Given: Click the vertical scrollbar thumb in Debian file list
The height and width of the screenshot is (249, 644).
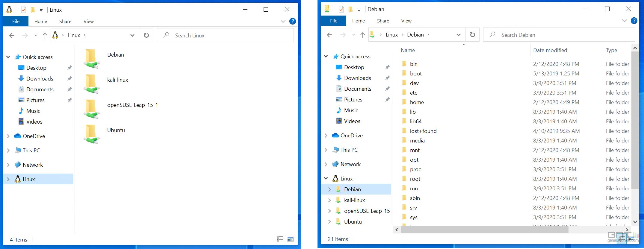Looking at the screenshot, I should tap(635, 120).
